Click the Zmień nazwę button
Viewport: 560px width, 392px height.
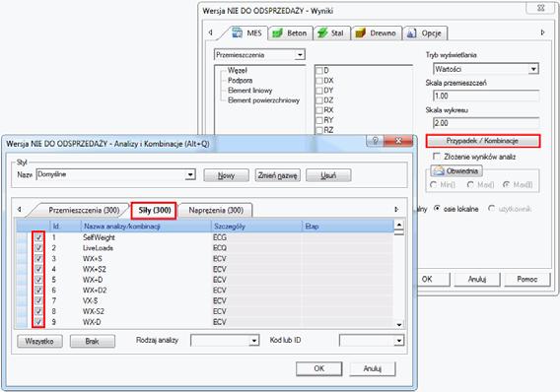coord(277,175)
